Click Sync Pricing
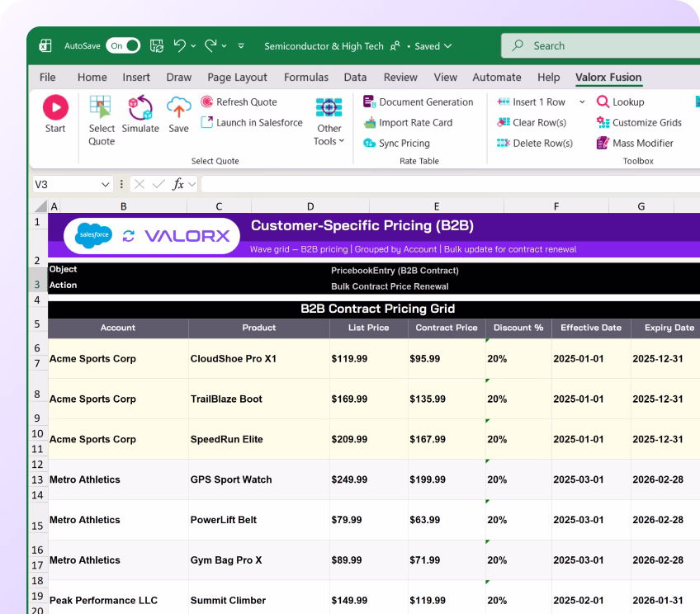 tap(396, 144)
